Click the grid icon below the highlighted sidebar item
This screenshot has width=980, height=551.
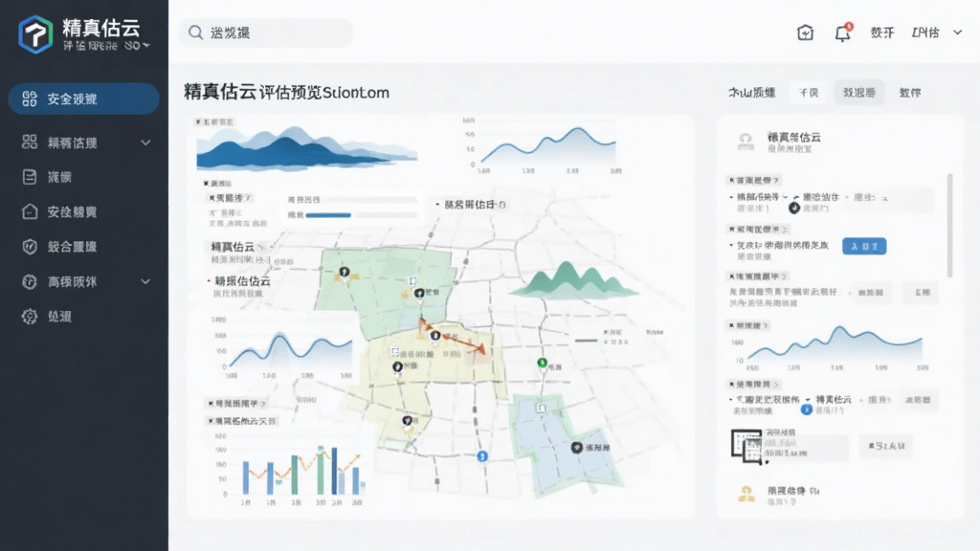point(30,143)
